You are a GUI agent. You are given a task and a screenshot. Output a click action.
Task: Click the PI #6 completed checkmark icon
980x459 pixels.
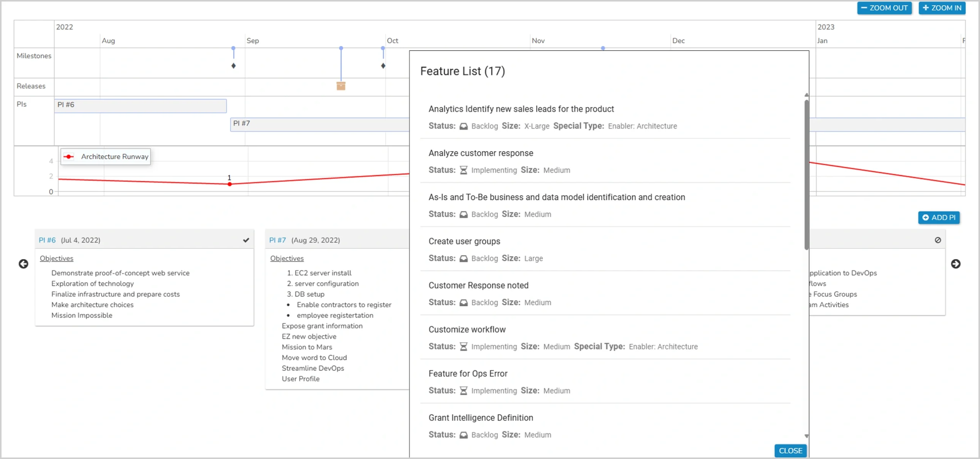pyautogui.click(x=246, y=240)
